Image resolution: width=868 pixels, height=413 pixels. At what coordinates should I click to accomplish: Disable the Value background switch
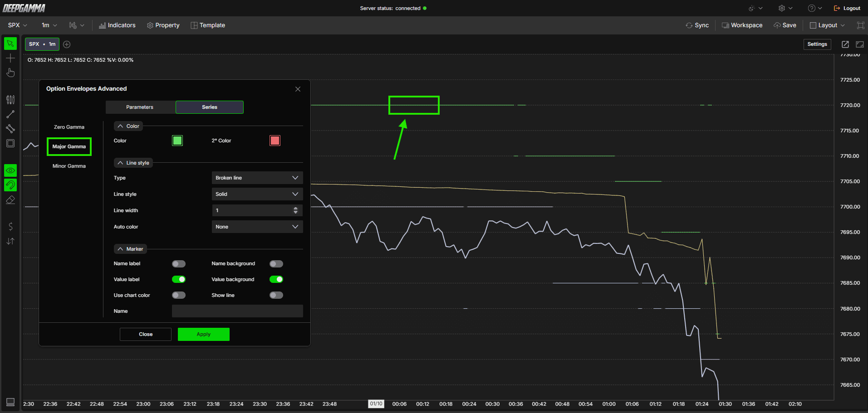click(276, 279)
